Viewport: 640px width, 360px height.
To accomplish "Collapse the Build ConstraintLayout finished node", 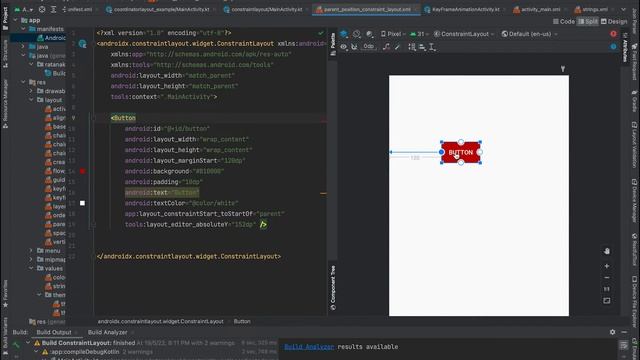I will [28, 343].
